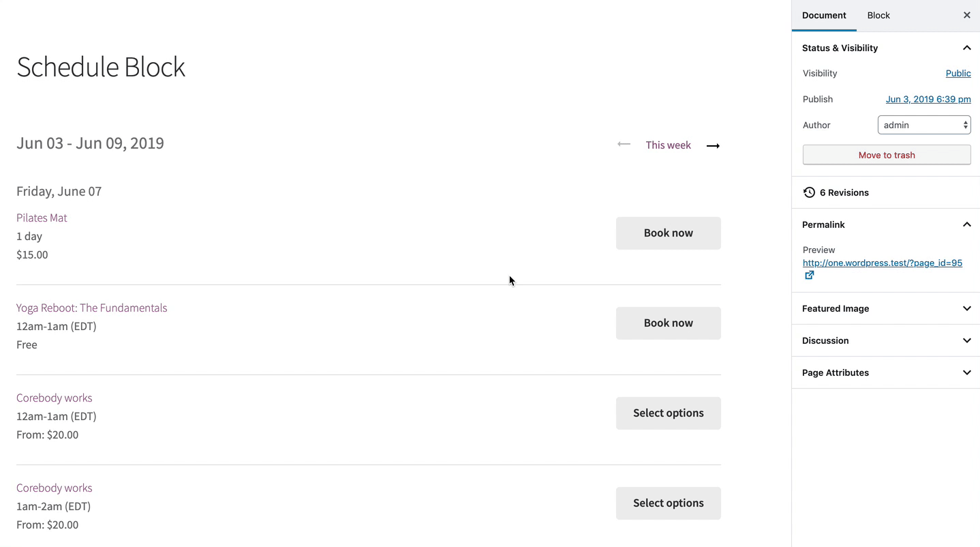Collapse the Permalink section
980x547 pixels.
click(x=966, y=224)
